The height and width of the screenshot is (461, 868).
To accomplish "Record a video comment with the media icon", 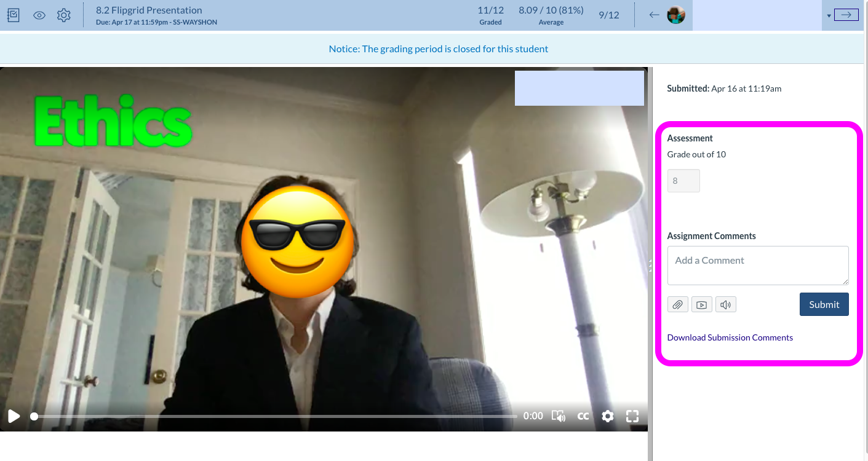I will [x=701, y=304].
